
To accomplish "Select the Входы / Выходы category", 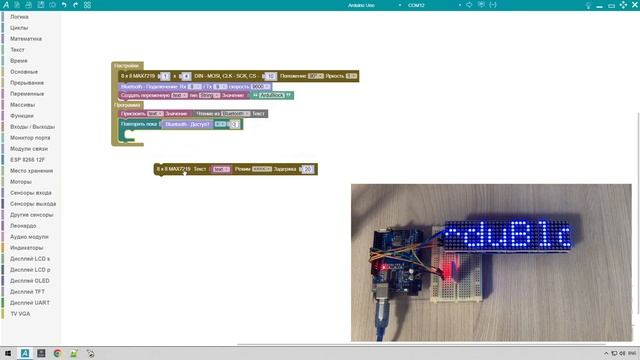I will tap(32, 127).
